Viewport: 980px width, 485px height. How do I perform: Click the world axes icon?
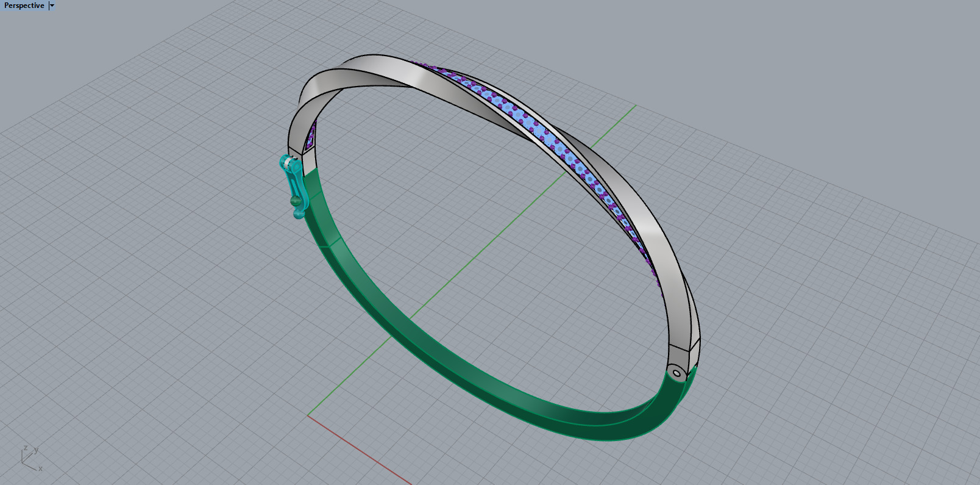point(32,458)
